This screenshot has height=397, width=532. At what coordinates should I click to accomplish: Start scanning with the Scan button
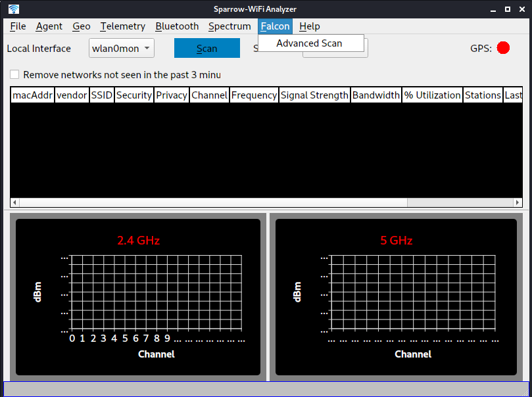point(207,48)
